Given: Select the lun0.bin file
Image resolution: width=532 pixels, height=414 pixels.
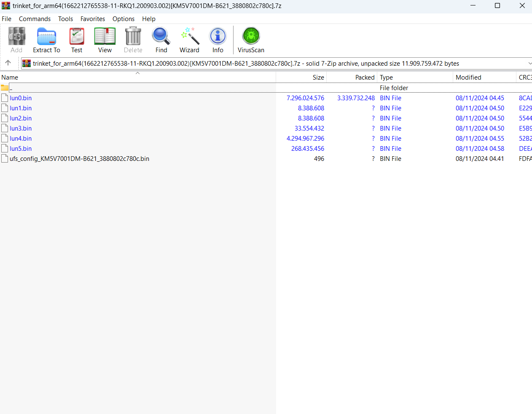Looking at the screenshot, I should tap(20, 98).
